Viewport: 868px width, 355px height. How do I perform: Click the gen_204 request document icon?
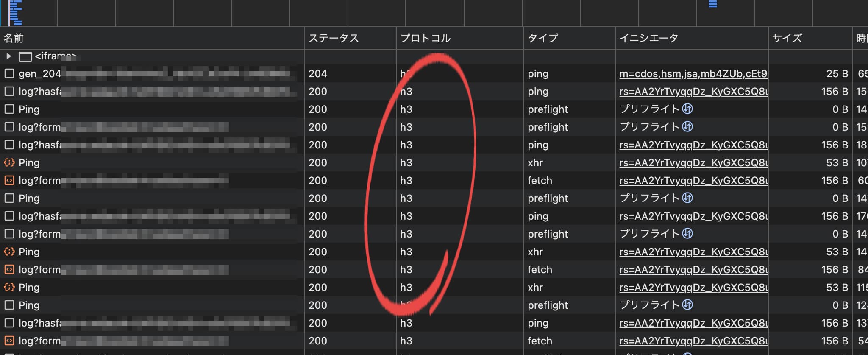[x=9, y=74]
